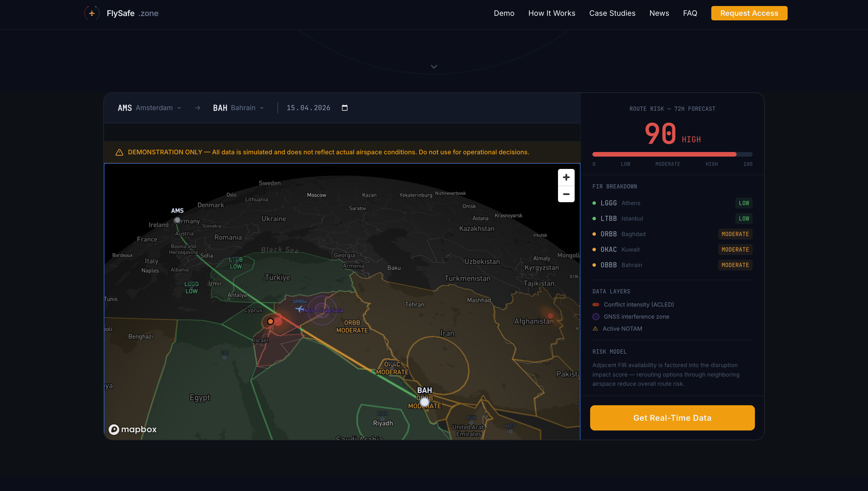Navigate to the Case Studies section
The width and height of the screenshot is (868, 491).
(x=612, y=13)
